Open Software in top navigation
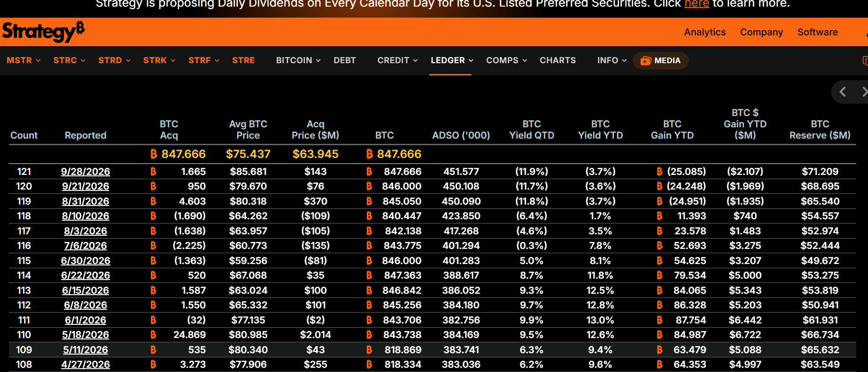This screenshot has width=868, height=372. pos(818,32)
